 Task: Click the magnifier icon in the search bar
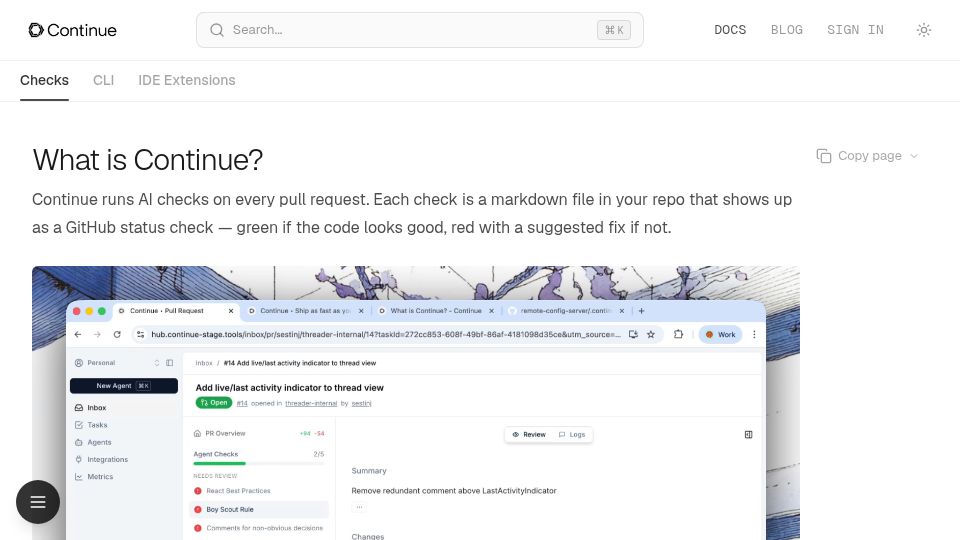click(x=217, y=30)
